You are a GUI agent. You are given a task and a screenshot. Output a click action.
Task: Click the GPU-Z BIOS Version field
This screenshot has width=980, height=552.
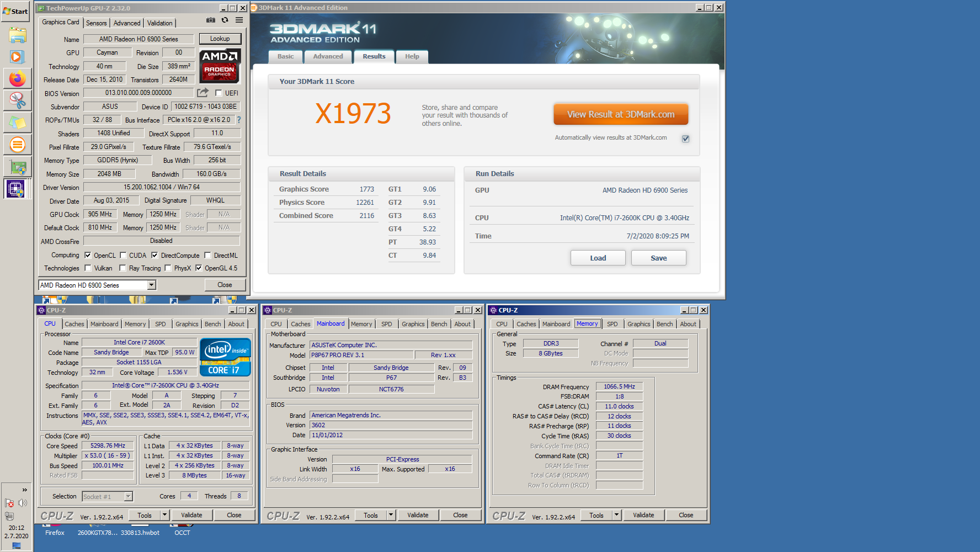coord(139,93)
